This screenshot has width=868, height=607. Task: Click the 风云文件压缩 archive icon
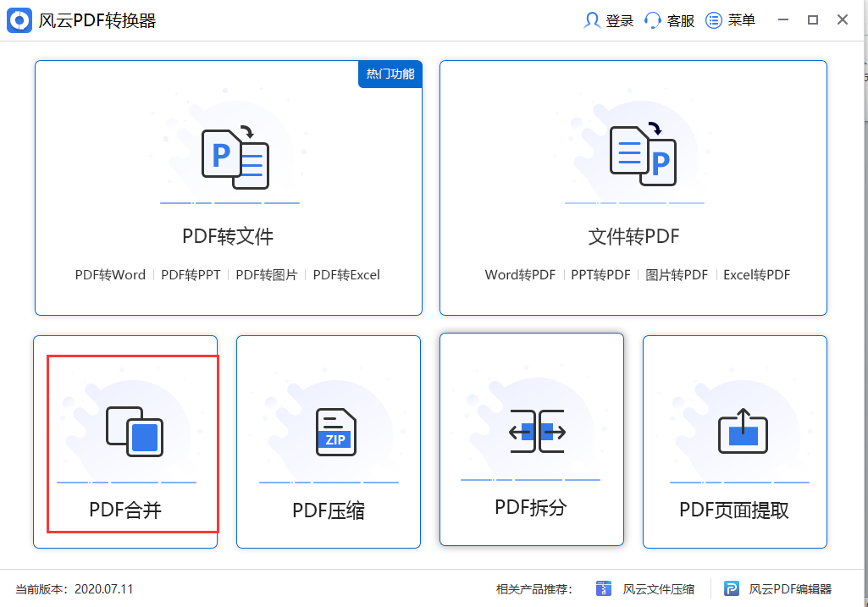pos(604,588)
